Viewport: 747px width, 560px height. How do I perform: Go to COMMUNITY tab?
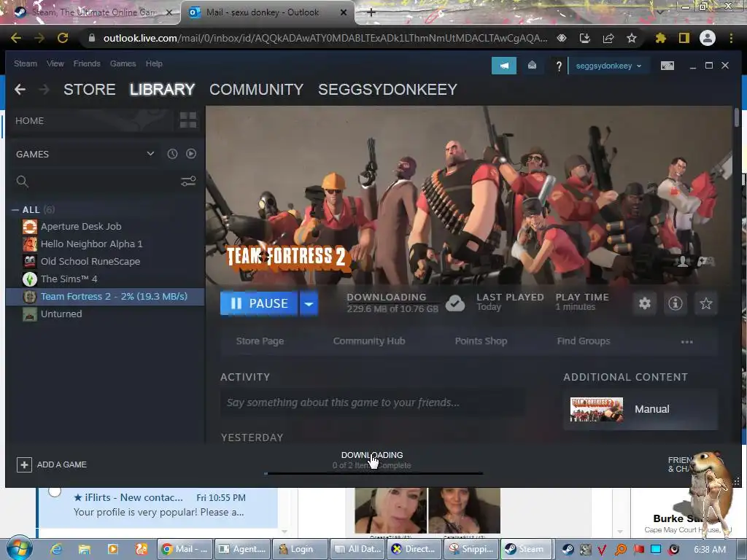point(256,89)
